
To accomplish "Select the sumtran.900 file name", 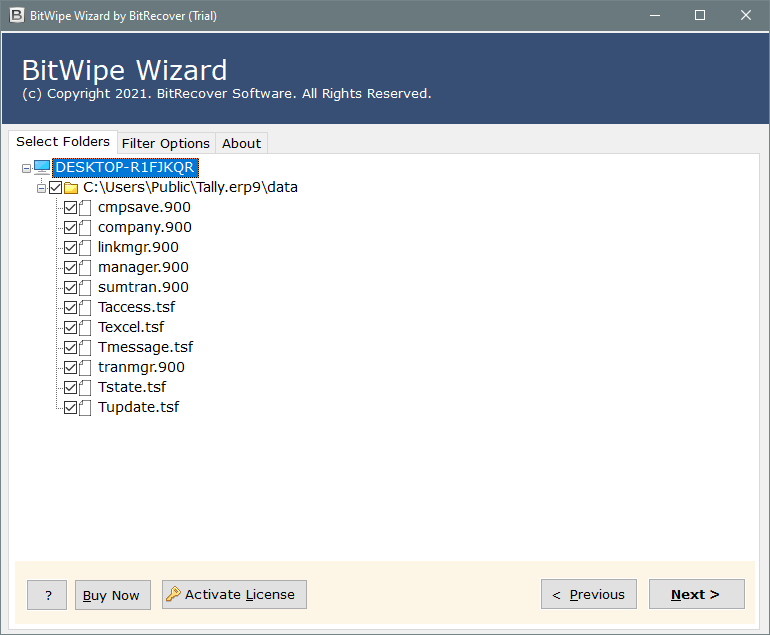I will tap(143, 288).
